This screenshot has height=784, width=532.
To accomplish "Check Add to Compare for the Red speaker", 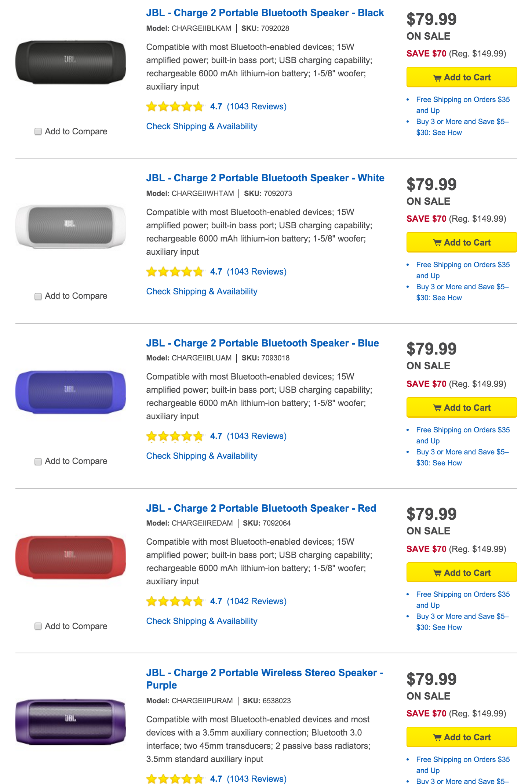I will [38, 626].
